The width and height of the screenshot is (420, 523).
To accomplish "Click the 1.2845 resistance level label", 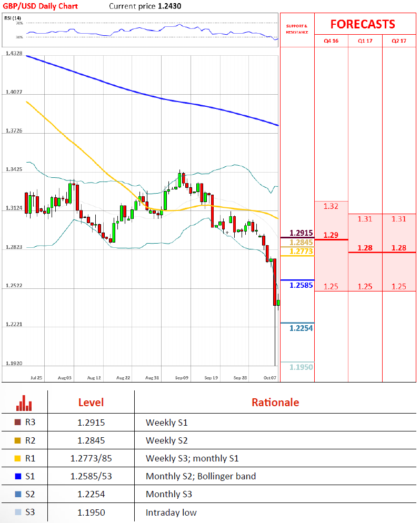I will tap(301, 243).
